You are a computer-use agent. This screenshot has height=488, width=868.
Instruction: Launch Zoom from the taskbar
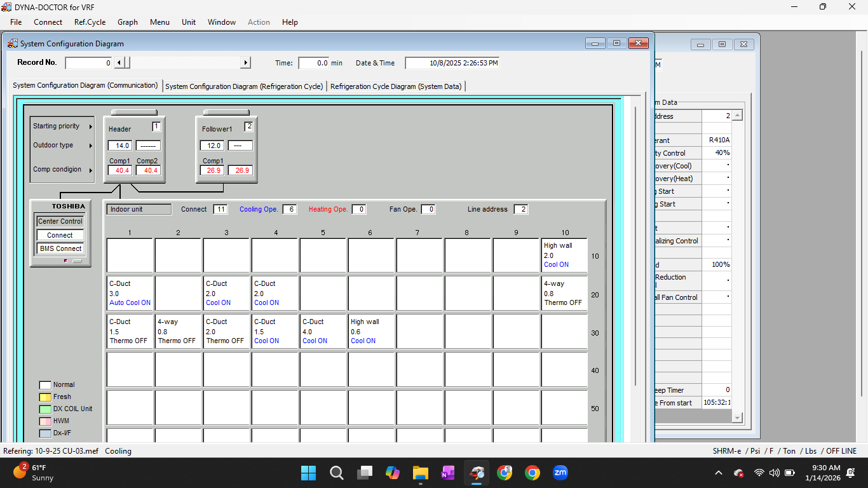tap(560, 473)
